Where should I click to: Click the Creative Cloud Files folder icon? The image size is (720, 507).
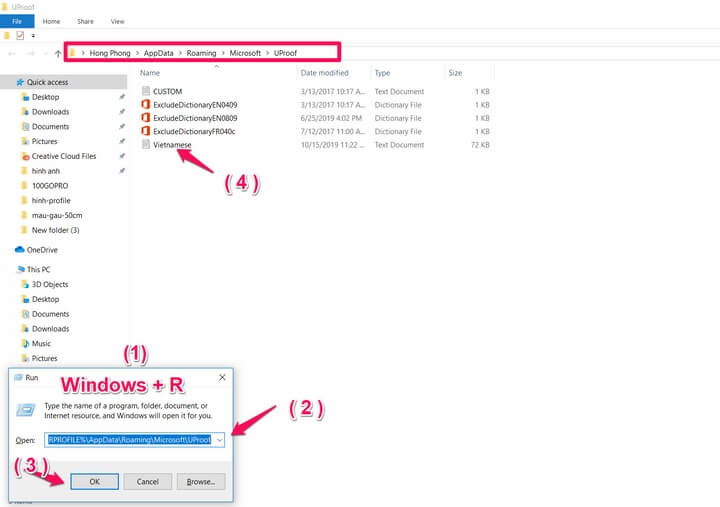25,156
